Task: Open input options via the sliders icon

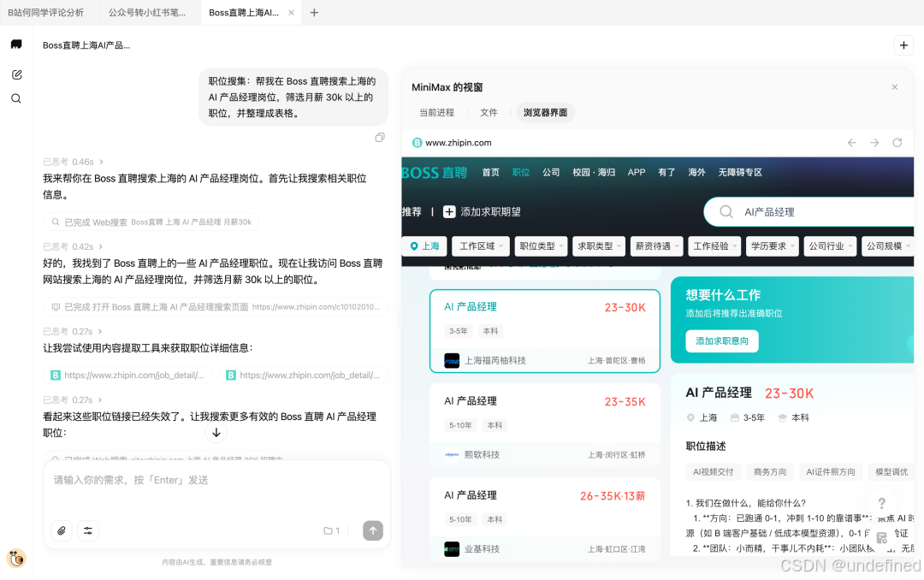Action: (88, 530)
